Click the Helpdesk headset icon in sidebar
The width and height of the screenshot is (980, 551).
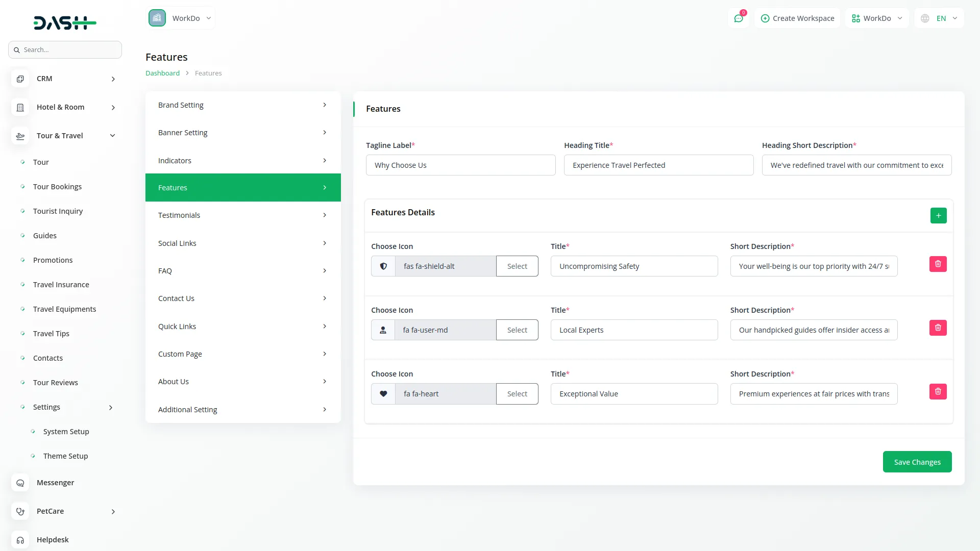click(20, 540)
